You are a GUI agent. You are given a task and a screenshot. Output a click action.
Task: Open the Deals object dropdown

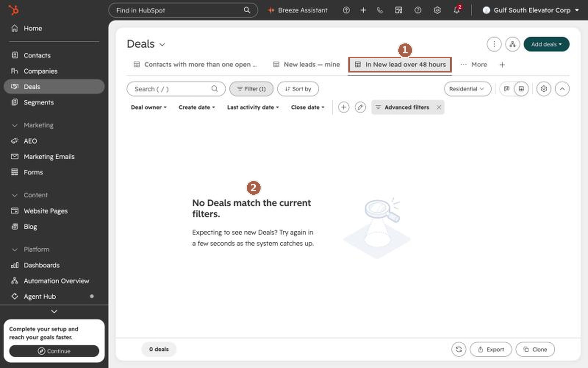[x=146, y=44]
